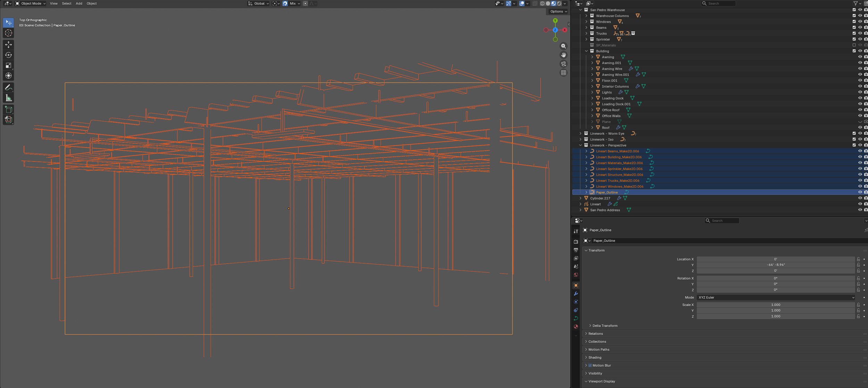Click the Options button in the viewport
This screenshot has height=388, width=868.
[x=558, y=11]
